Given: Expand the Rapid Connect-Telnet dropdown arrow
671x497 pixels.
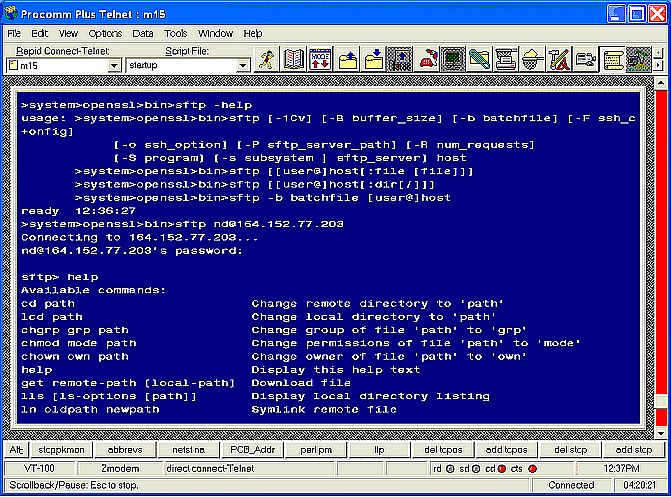Looking at the screenshot, I should pos(114,65).
